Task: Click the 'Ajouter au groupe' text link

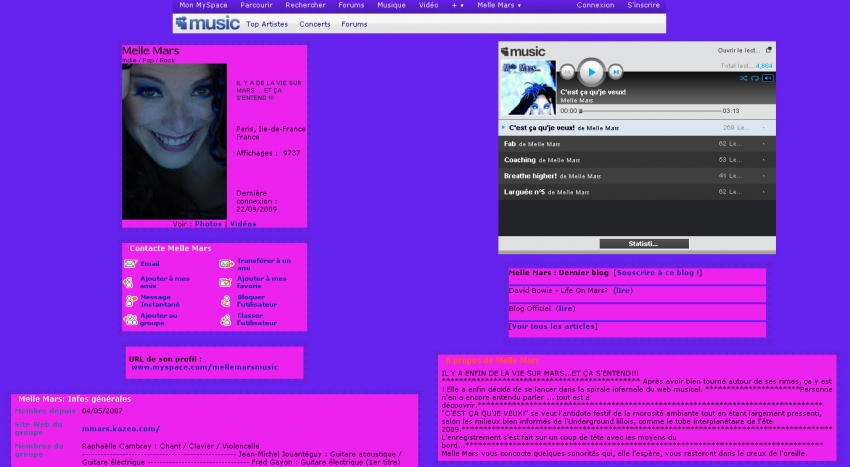Action: pyautogui.click(x=158, y=319)
